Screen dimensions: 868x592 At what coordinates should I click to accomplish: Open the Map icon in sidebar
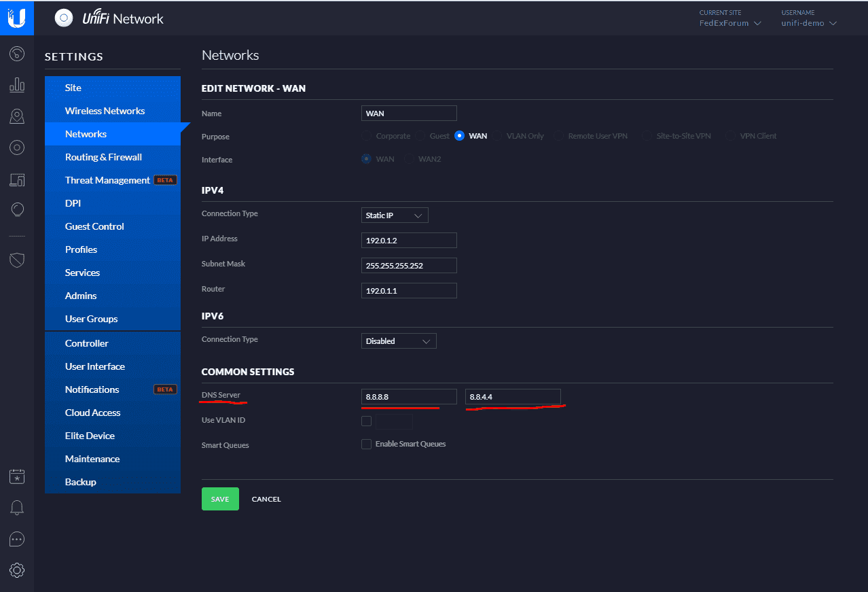click(17, 116)
